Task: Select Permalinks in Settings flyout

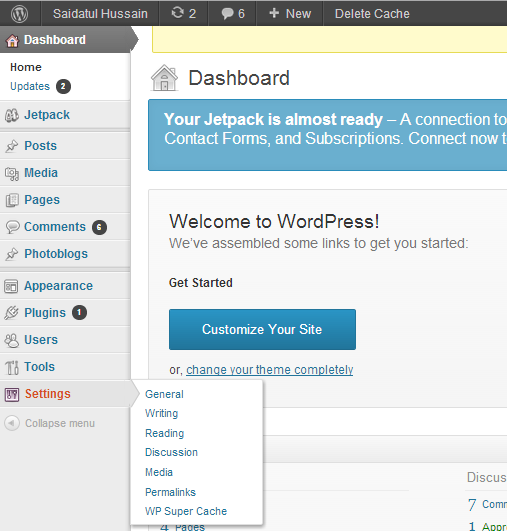Action: tap(170, 492)
